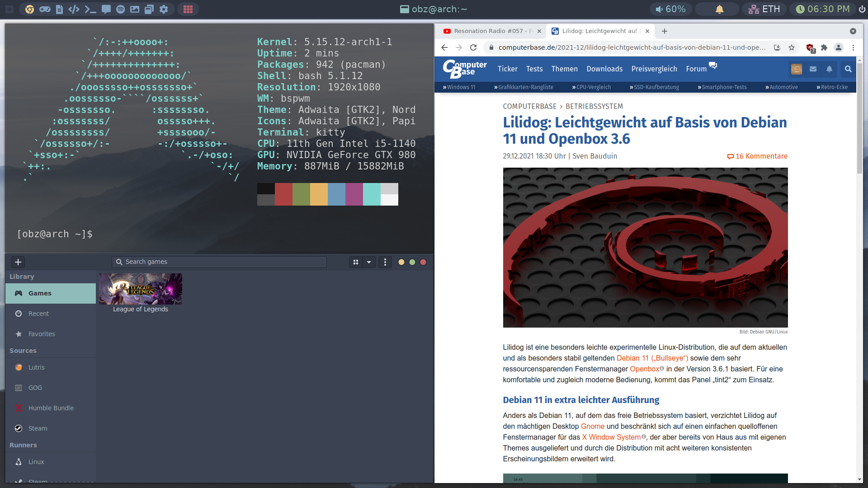Launch Spotify from the top panel

(120, 9)
